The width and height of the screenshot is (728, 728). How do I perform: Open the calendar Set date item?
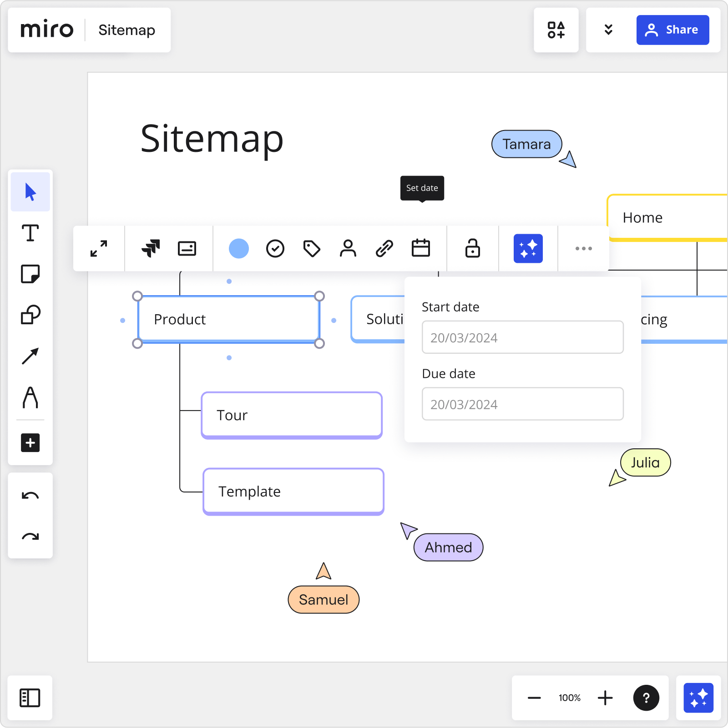[x=421, y=249]
